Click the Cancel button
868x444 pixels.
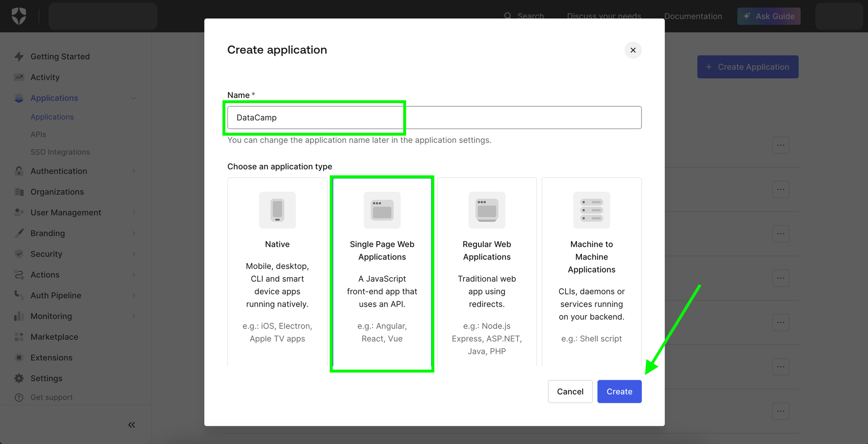pyautogui.click(x=570, y=392)
